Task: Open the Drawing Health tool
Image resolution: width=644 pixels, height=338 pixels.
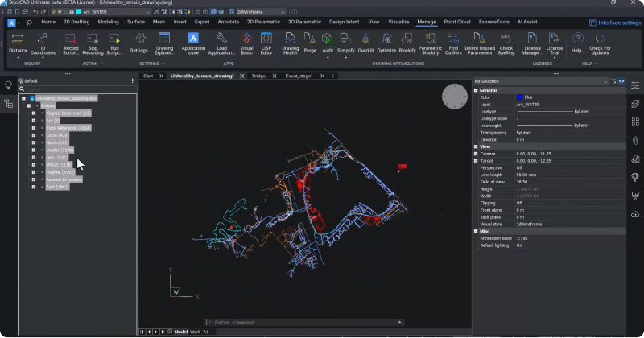Action: point(290,40)
